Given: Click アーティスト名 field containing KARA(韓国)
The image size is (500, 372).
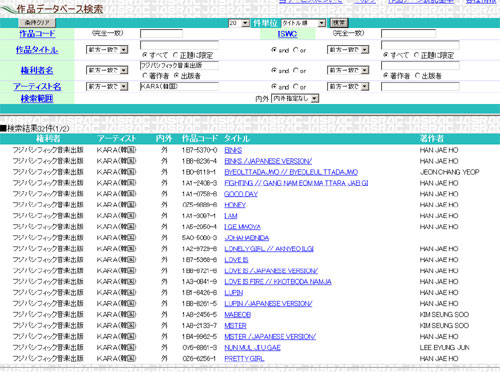Looking at the screenshot, I should click(x=179, y=87).
